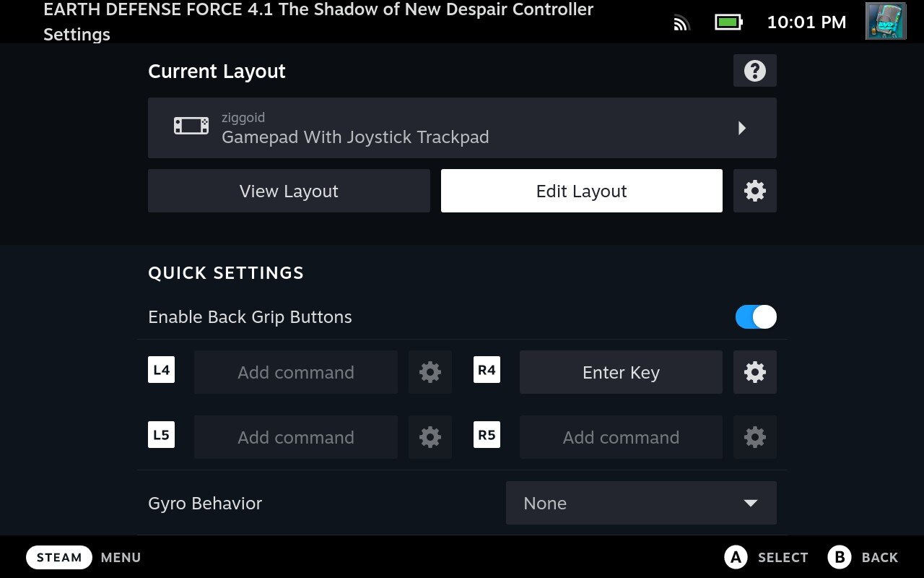This screenshot has height=578, width=924.
Task: Open L4 command settings gear
Action: click(430, 372)
